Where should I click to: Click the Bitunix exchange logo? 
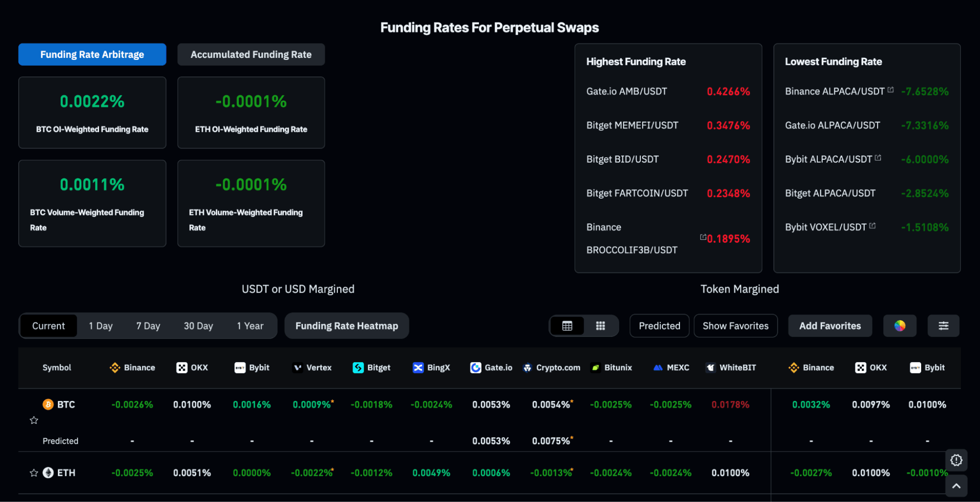[596, 368]
